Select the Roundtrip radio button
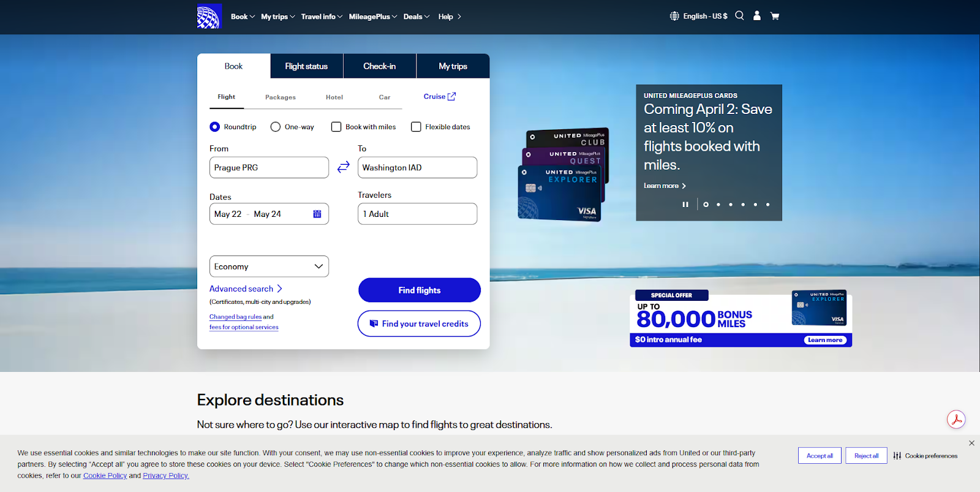The height and width of the screenshot is (492, 980). pyautogui.click(x=214, y=127)
